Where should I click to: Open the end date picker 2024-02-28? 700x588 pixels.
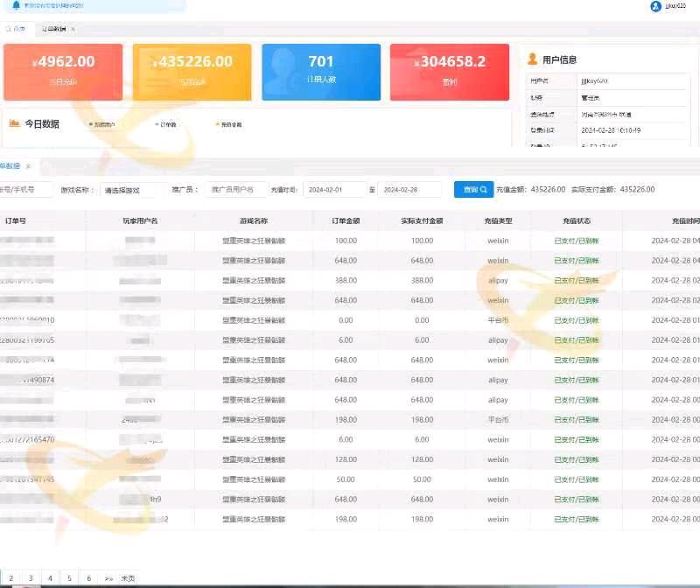[x=409, y=189]
